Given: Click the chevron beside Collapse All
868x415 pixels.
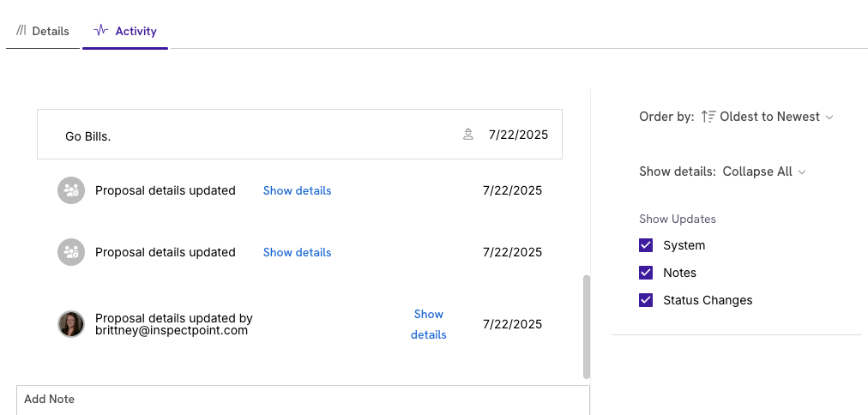Looking at the screenshot, I should coord(802,172).
